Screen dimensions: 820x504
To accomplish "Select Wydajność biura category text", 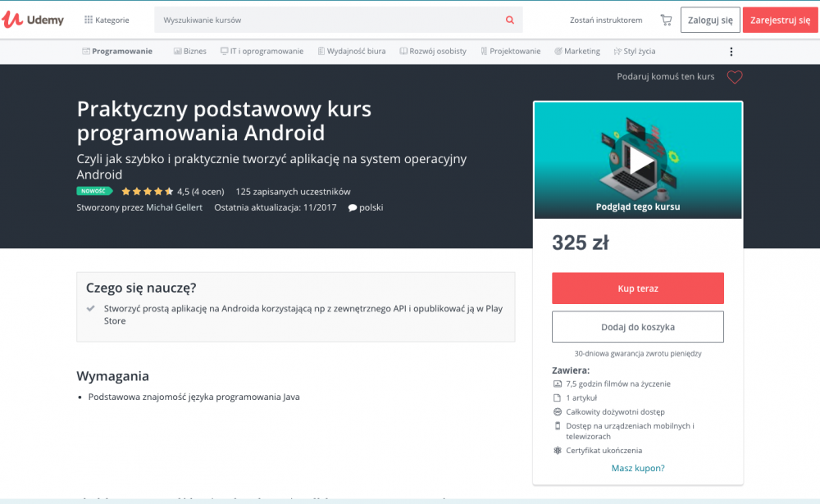I will click(356, 52).
